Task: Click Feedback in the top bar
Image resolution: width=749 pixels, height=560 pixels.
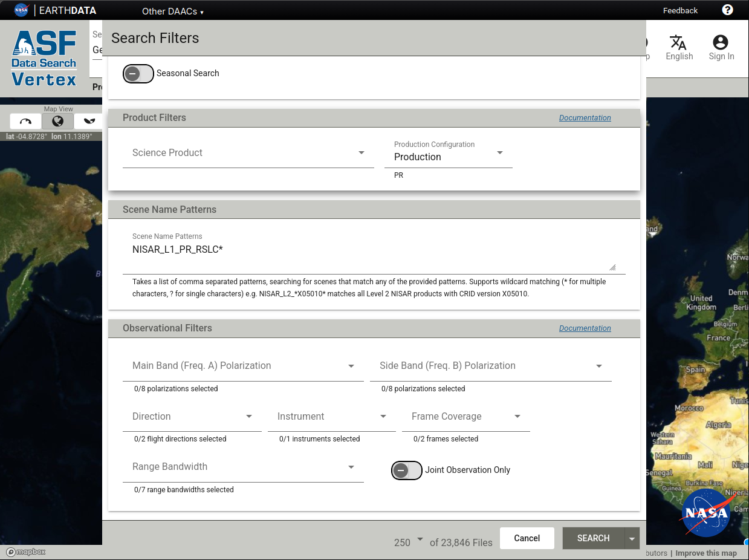Action: (680, 10)
